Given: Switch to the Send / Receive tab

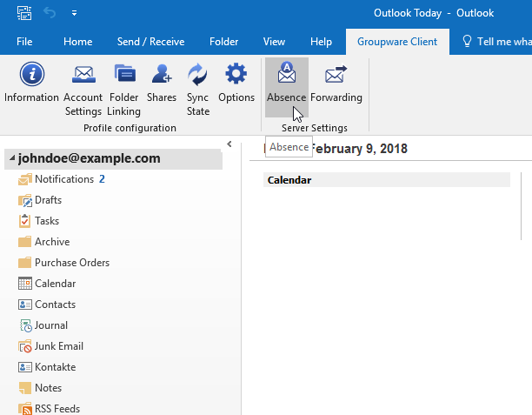Looking at the screenshot, I should pos(150,42).
